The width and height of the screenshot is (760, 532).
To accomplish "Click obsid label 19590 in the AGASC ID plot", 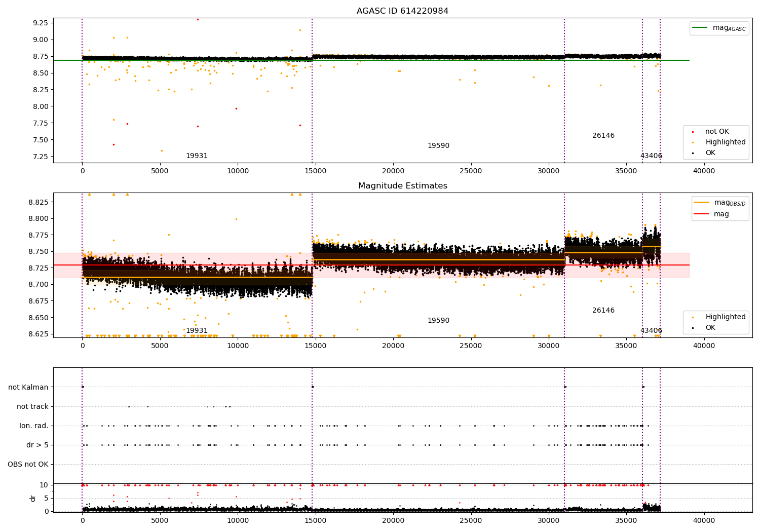I will click(x=438, y=146).
